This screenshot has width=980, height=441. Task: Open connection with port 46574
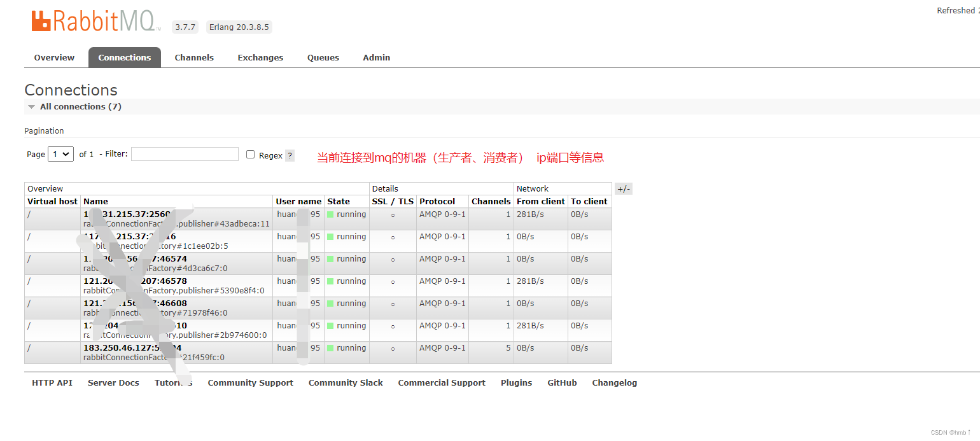pos(135,258)
